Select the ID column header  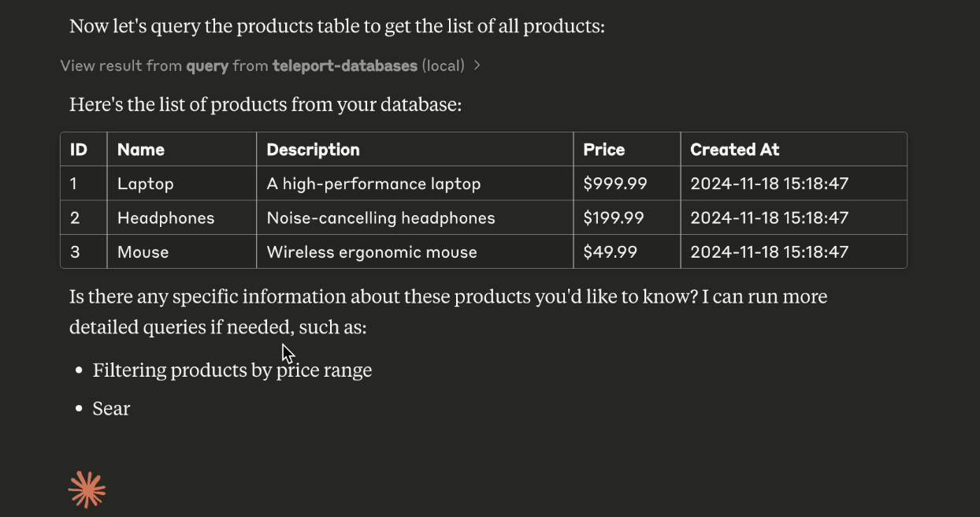click(76, 149)
